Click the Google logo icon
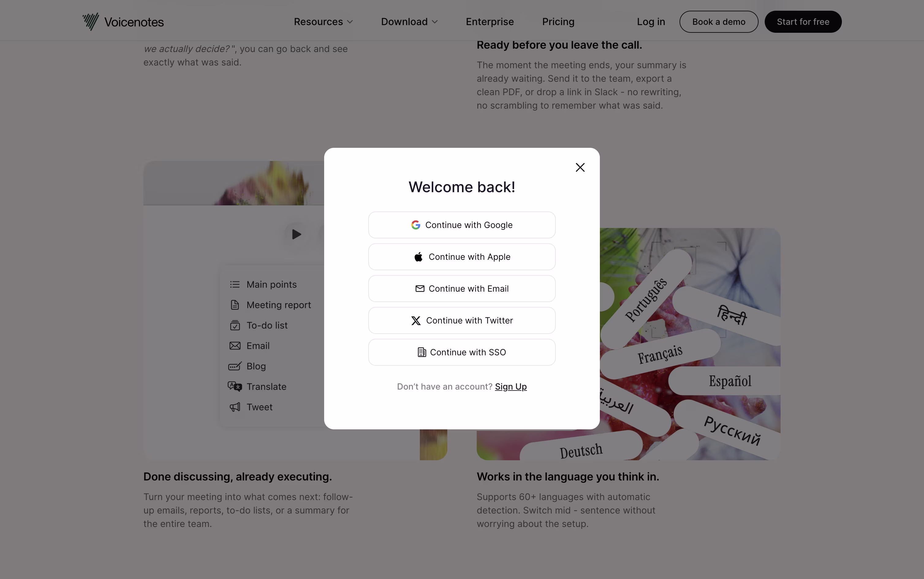 click(416, 225)
